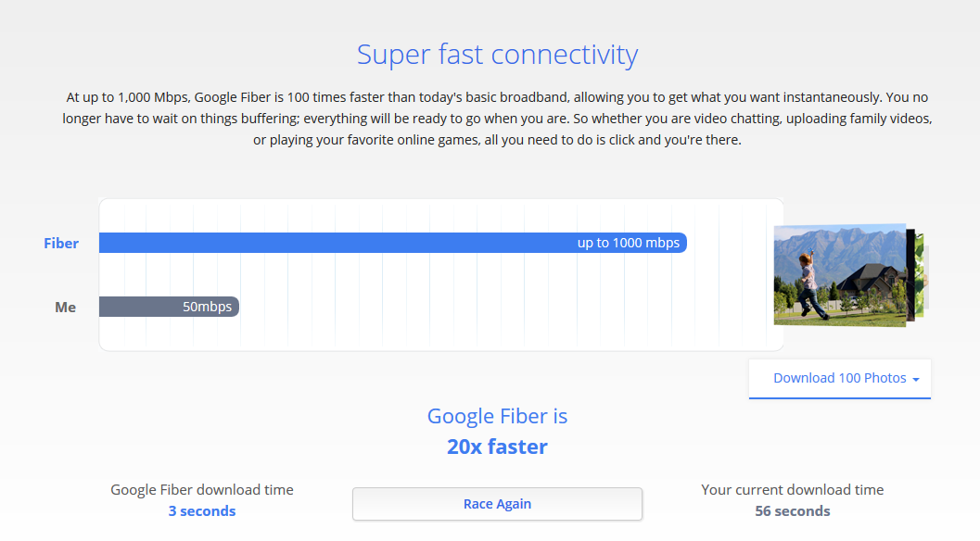Screen dimensions: 980x541
Task: Click the 56 seconds current download time
Action: (793, 511)
